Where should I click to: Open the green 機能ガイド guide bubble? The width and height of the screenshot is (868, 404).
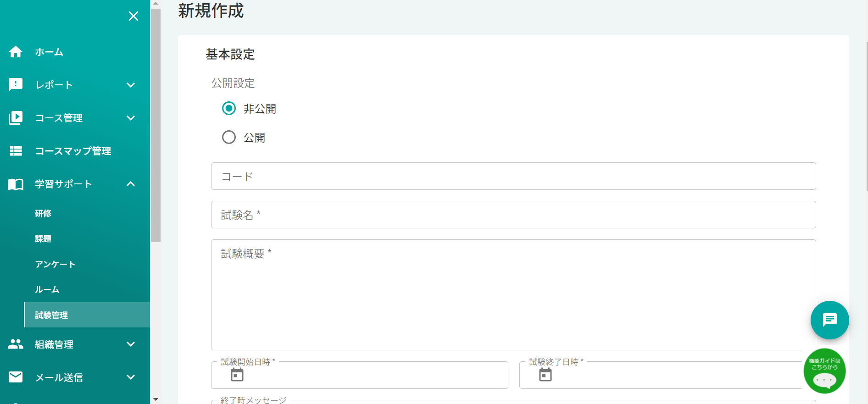pos(824,371)
